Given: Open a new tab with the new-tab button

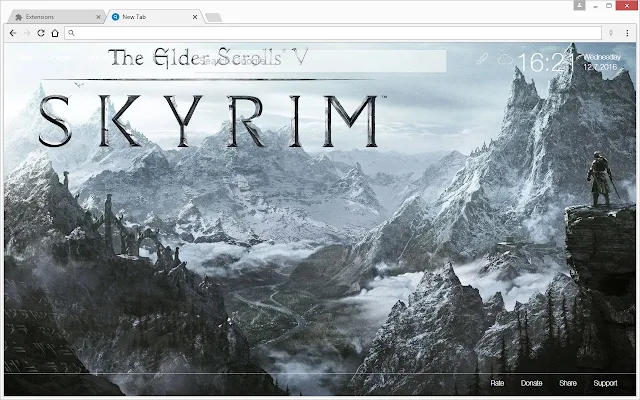Looking at the screenshot, I should tap(213, 17).
